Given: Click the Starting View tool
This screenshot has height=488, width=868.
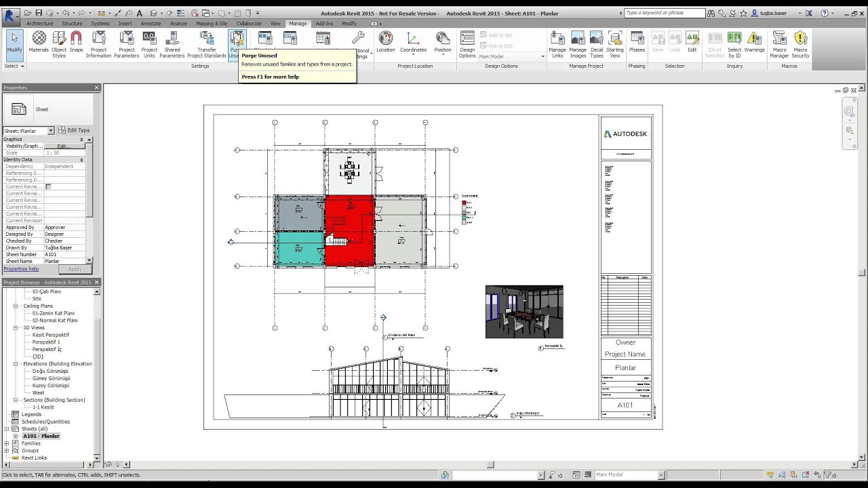Looking at the screenshot, I should click(615, 44).
